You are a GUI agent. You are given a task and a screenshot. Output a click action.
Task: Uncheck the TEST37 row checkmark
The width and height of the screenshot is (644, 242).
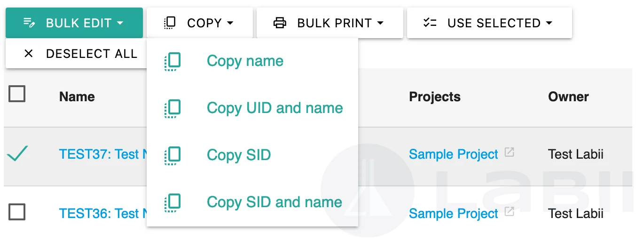pyautogui.click(x=17, y=154)
